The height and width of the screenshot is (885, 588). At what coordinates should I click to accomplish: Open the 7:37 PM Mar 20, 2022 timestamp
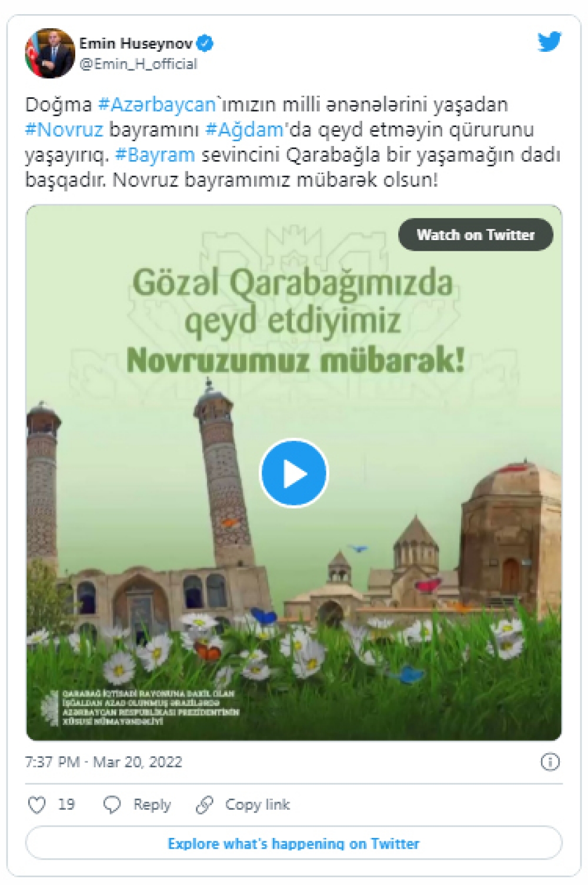pyautogui.click(x=103, y=762)
